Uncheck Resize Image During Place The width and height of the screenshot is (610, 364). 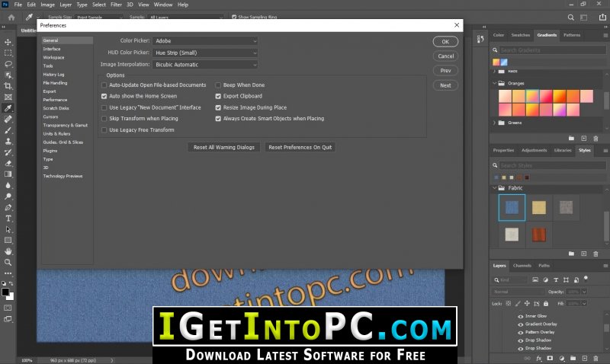point(218,107)
